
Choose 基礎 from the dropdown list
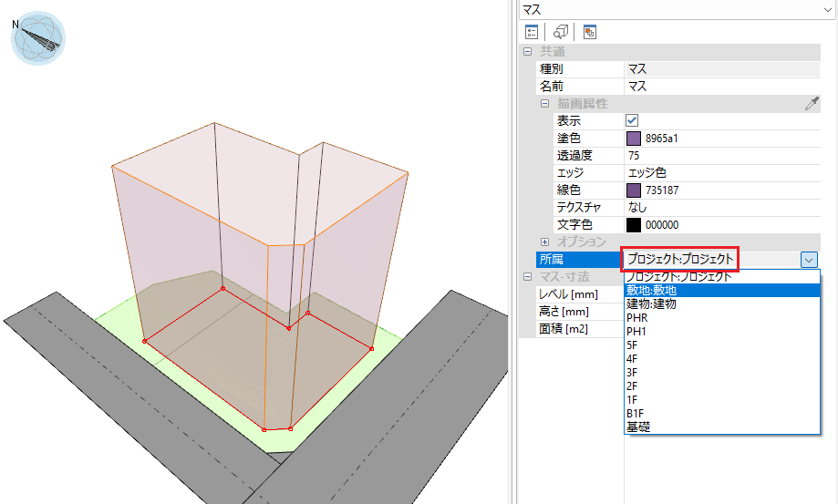[638, 427]
